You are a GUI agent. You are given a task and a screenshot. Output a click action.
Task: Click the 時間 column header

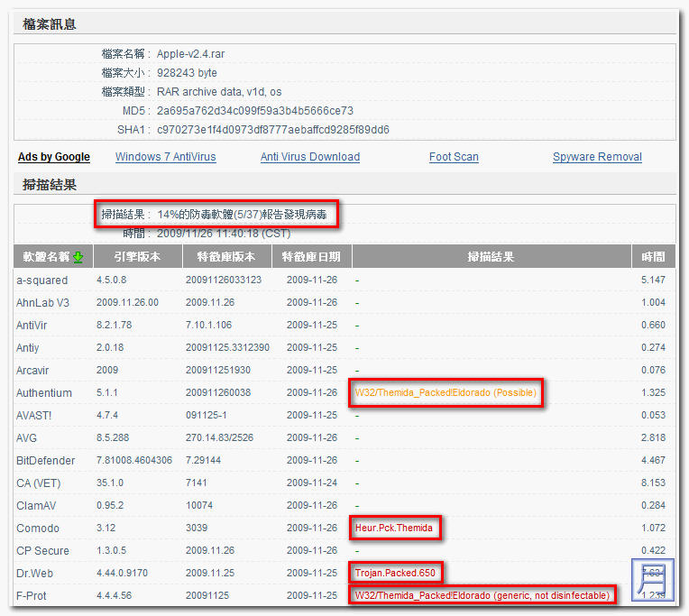pyautogui.click(x=654, y=257)
